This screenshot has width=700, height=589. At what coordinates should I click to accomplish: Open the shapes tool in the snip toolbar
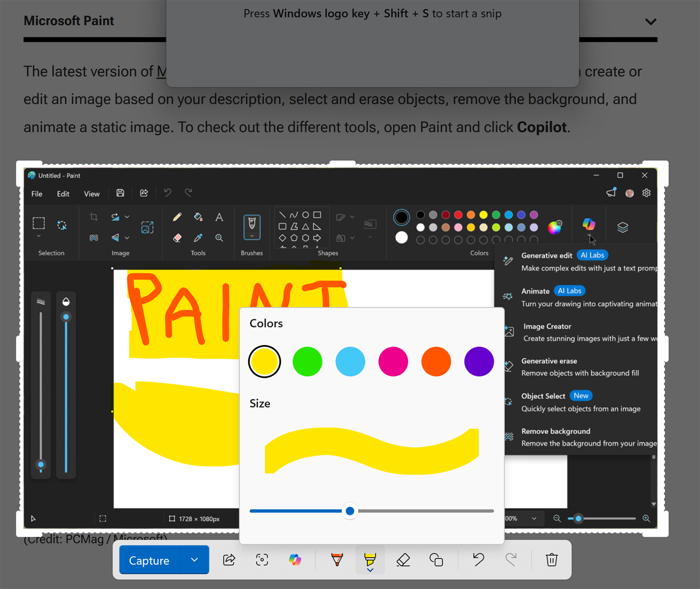tap(436, 560)
